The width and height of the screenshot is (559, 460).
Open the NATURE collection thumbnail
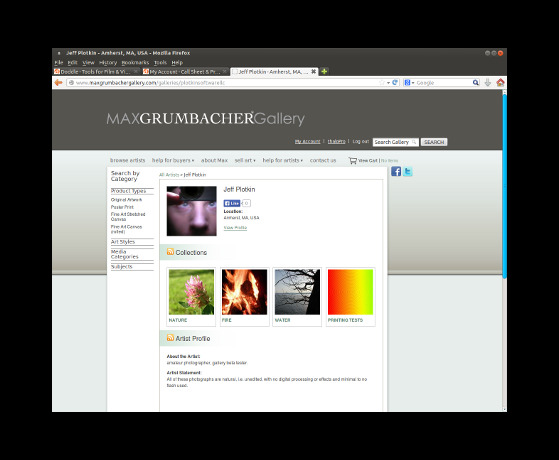[x=191, y=292]
